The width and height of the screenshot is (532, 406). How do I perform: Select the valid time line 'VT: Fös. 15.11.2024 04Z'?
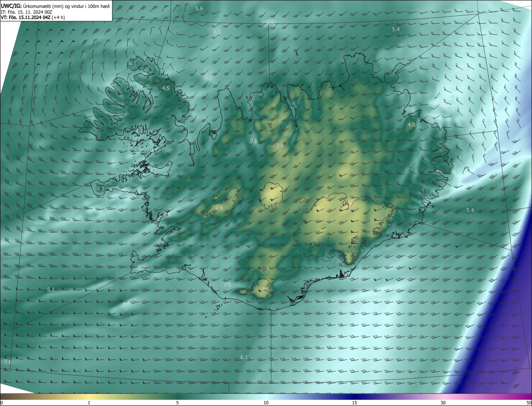click(26, 17)
